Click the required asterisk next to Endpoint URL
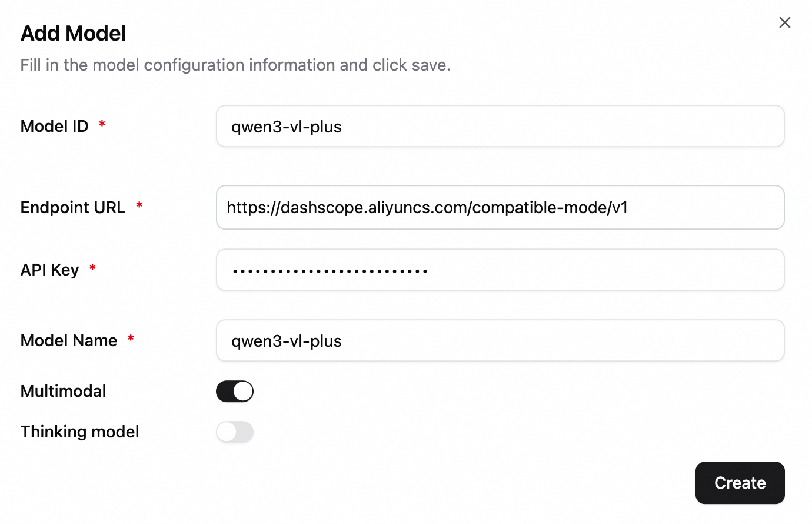 [139, 205]
